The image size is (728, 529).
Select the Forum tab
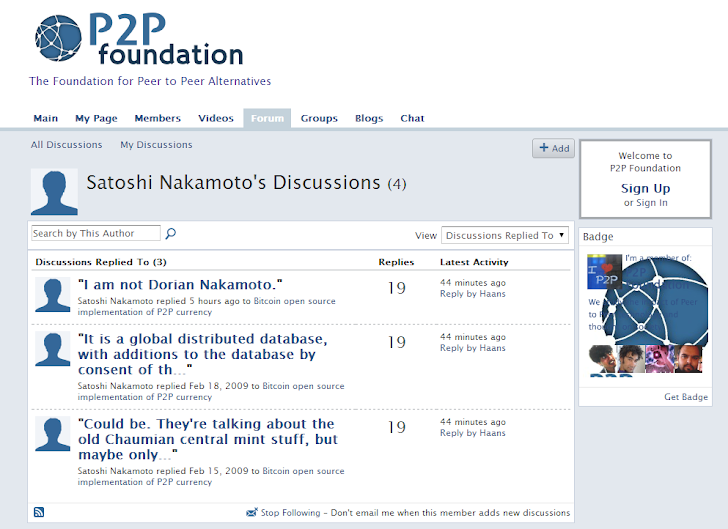coord(267,118)
